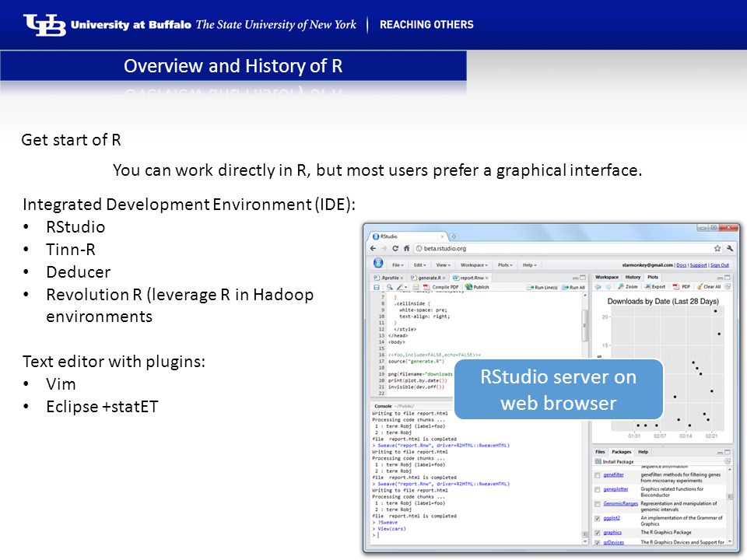This screenshot has width=747, height=560.
Task: Click the Compile PDF button
Action: click(440, 287)
